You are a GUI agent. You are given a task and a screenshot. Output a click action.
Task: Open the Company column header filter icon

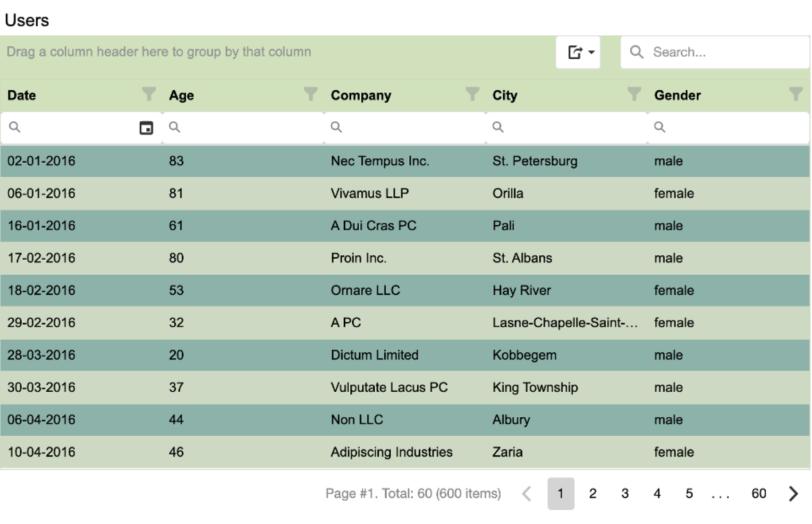(472, 94)
